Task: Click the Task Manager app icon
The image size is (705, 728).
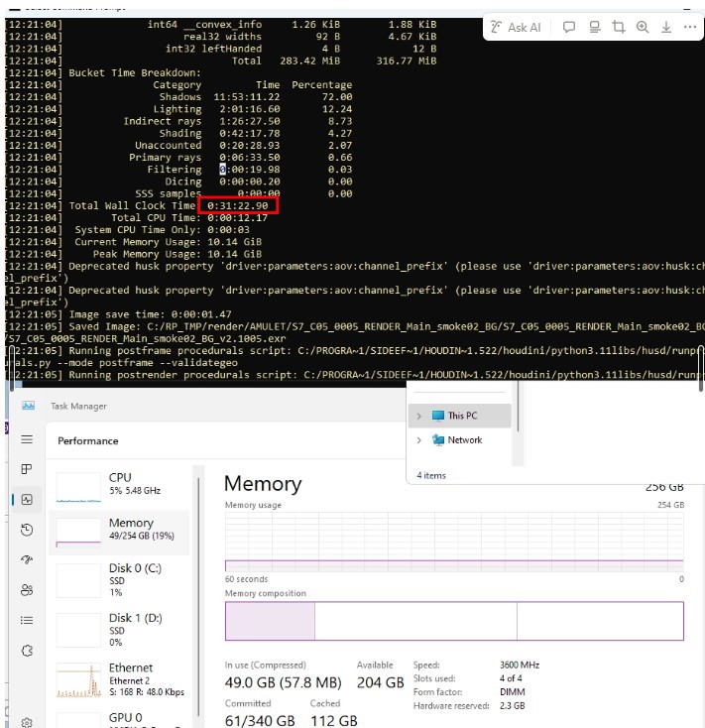Action: point(28,406)
